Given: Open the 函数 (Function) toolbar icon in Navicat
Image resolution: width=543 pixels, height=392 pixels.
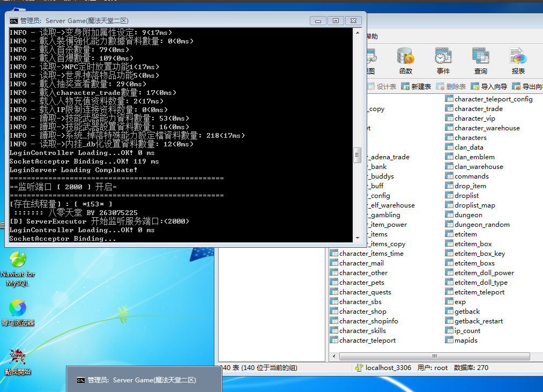Looking at the screenshot, I should 406,61.
